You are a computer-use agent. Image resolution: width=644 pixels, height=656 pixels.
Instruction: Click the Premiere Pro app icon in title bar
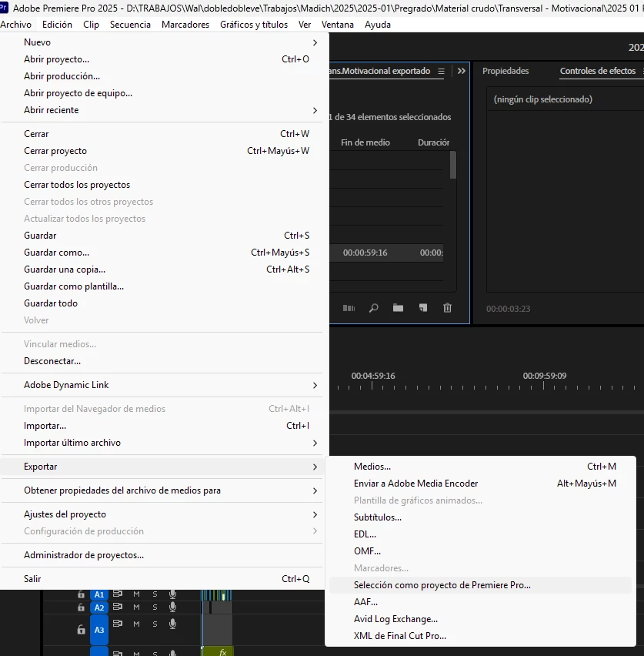pyautogui.click(x=4, y=8)
